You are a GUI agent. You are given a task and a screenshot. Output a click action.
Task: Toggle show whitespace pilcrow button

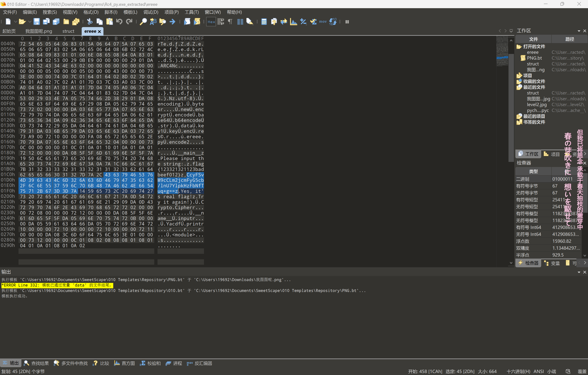click(230, 22)
